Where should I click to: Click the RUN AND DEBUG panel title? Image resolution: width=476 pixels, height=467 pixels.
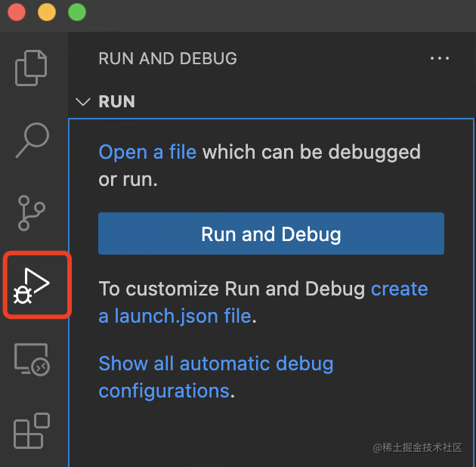(x=168, y=58)
